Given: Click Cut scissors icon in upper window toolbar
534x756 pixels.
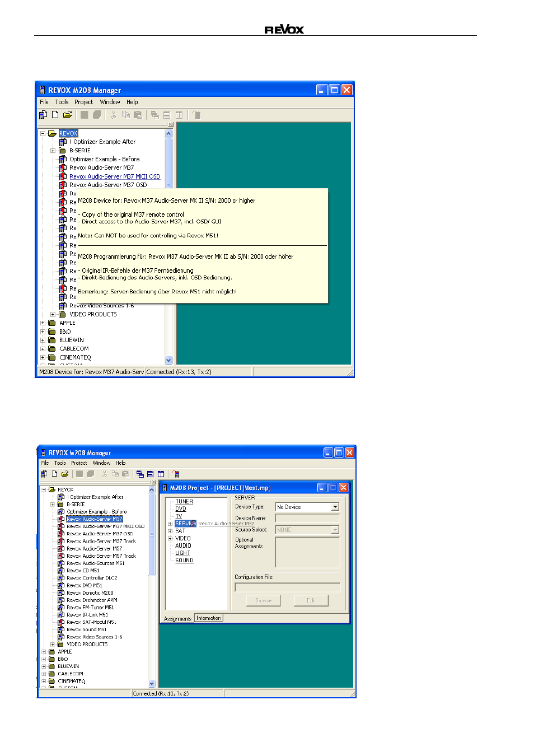Looking at the screenshot, I should pyautogui.click(x=114, y=115).
